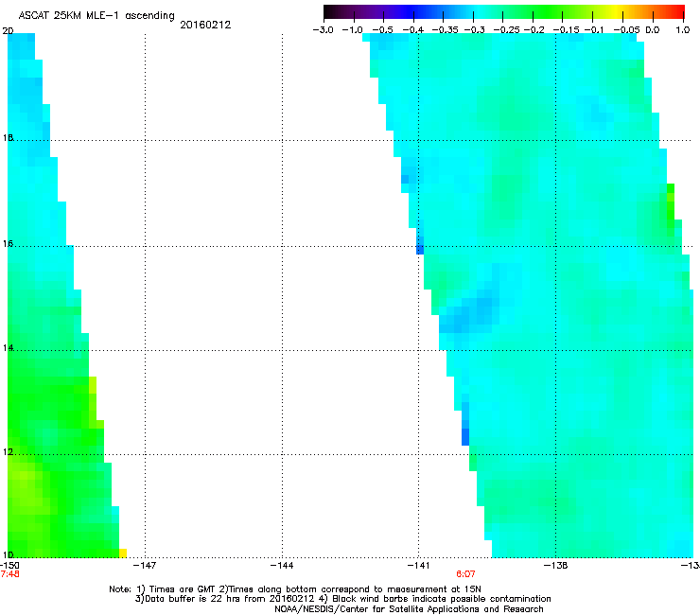Click the yellow pixel near 10N -147
This screenshot has width=700, height=615.
[x=123, y=553]
